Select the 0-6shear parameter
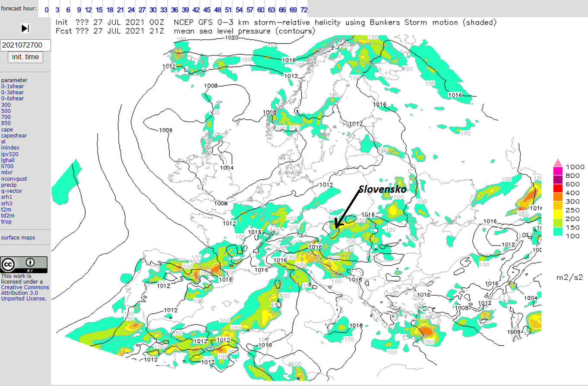 (13, 99)
